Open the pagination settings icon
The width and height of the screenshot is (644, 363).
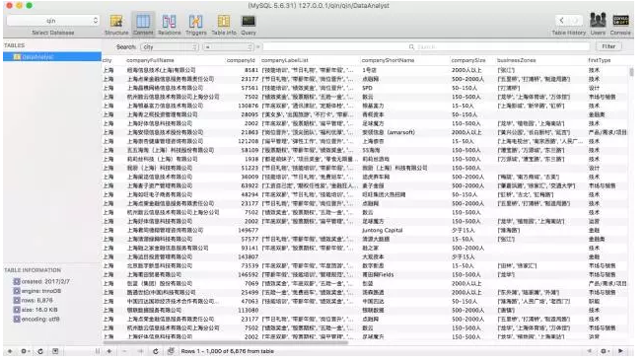(171, 351)
